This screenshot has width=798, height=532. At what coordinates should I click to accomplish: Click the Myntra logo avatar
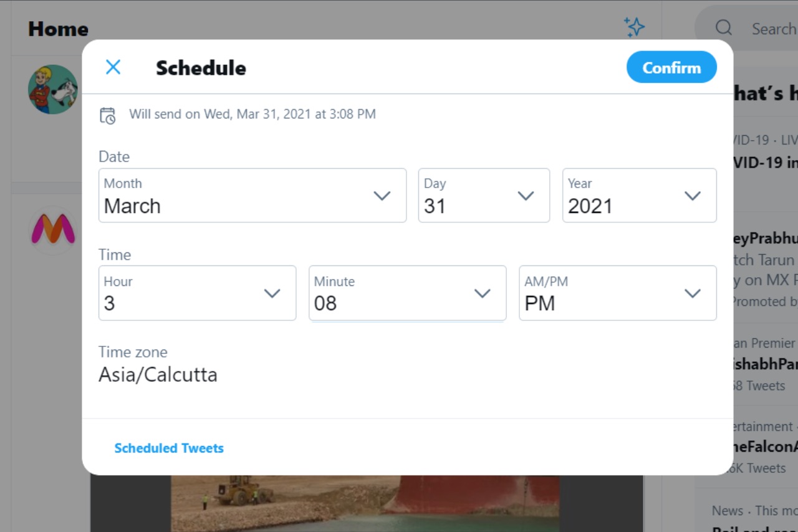(53, 230)
